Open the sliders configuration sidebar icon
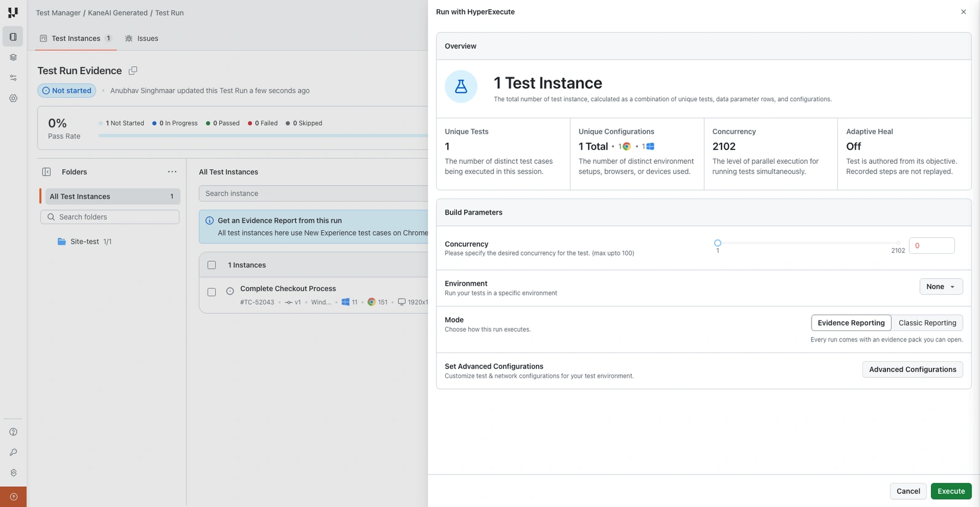The height and width of the screenshot is (507, 980). coord(13,78)
